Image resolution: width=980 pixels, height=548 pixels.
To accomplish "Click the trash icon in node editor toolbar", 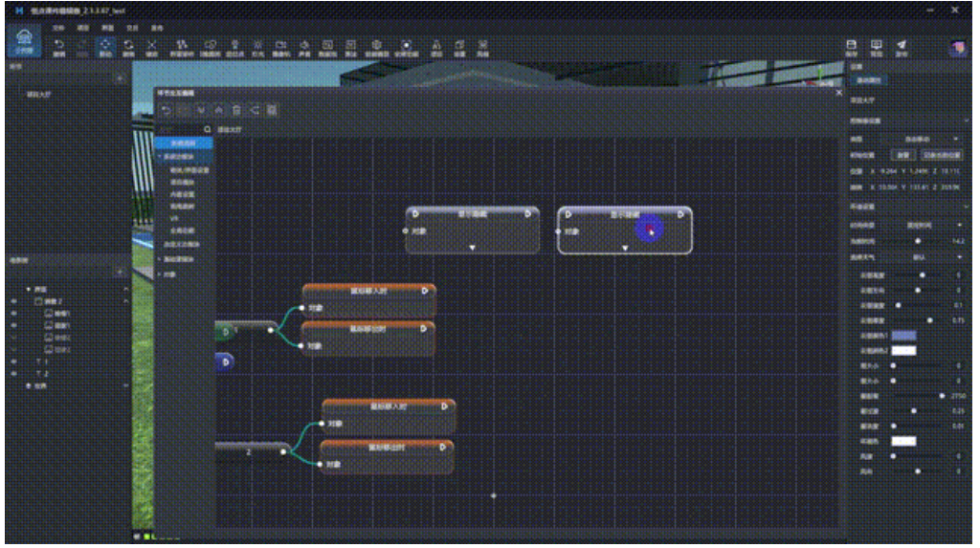I will (x=236, y=110).
